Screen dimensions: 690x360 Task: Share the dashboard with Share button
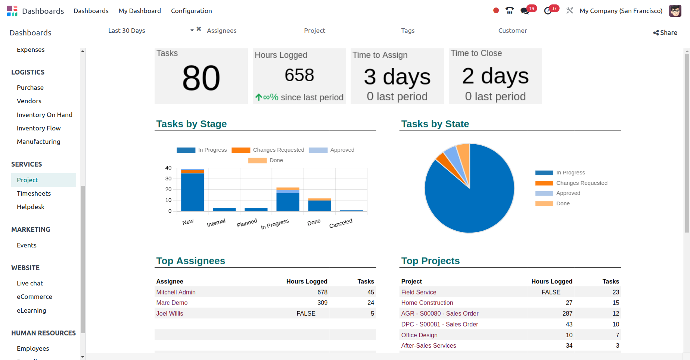665,33
